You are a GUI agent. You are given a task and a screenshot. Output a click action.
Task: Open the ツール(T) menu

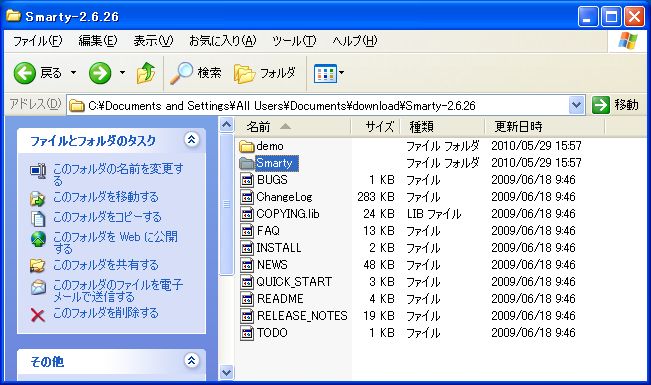click(294, 41)
